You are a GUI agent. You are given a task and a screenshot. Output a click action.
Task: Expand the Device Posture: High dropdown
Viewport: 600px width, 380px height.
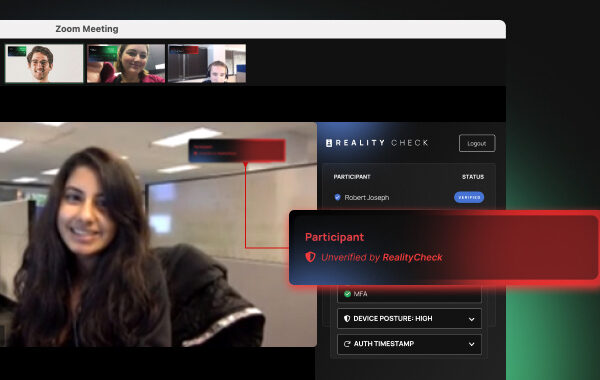point(409,318)
